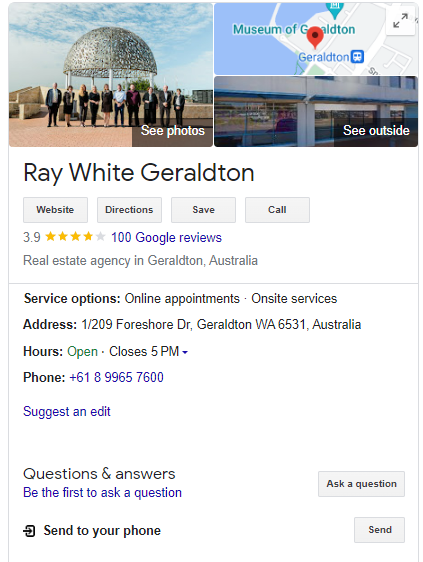Click Be the first to ask a question
Screen dimensions: 423x562
pos(103,492)
